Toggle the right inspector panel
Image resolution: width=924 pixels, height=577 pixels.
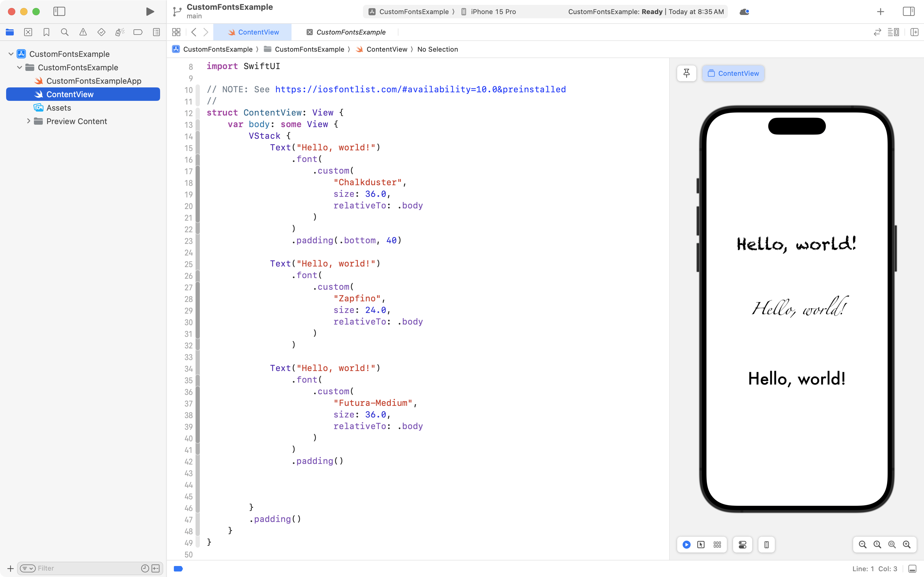click(x=908, y=11)
